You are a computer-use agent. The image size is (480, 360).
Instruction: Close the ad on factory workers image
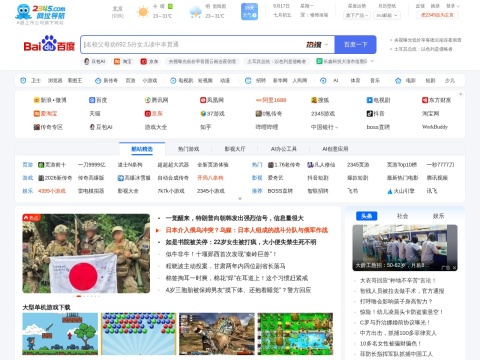point(454,267)
